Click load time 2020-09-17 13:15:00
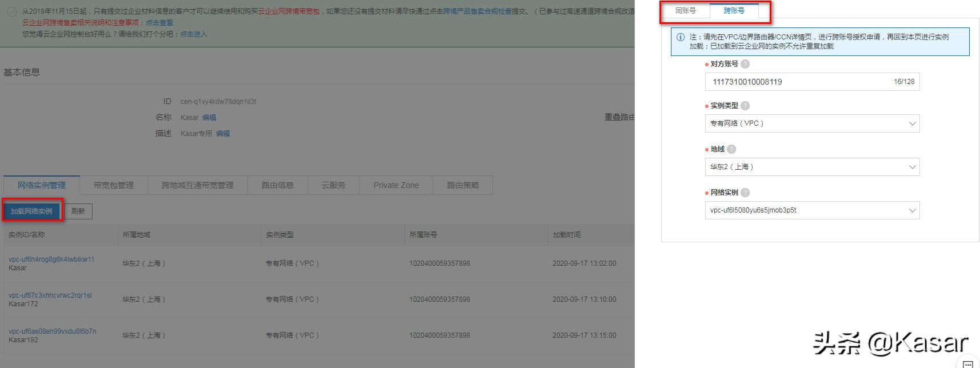This screenshot has height=368, width=980. click(x=585, y=335)
